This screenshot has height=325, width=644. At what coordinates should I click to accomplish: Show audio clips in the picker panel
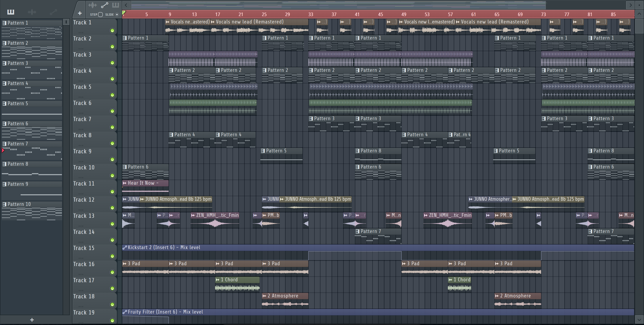(x=32, y=12)
